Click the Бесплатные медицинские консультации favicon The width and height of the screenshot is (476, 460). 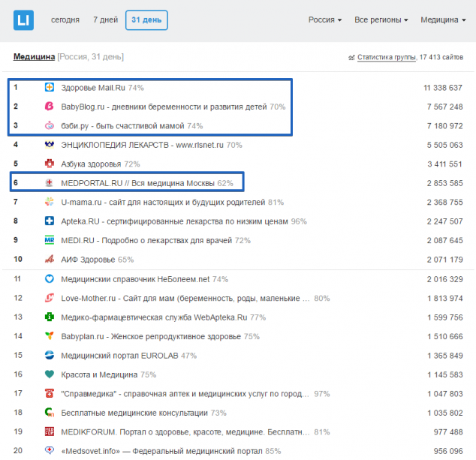50,413
